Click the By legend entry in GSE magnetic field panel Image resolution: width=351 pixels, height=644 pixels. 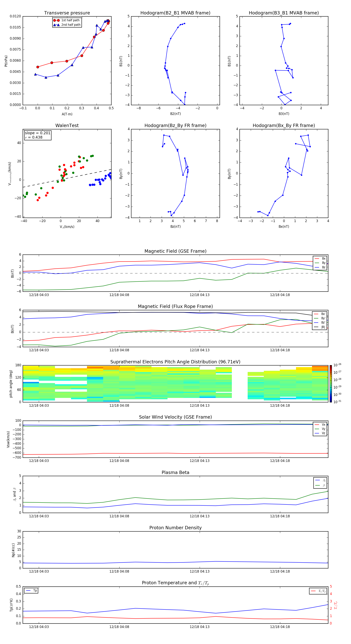tap(320, 263)
